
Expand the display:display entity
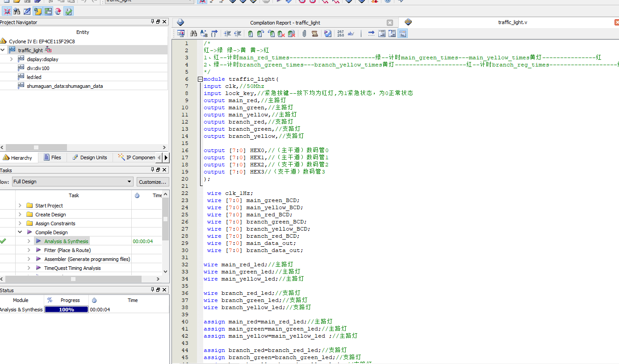click(11, 59)
